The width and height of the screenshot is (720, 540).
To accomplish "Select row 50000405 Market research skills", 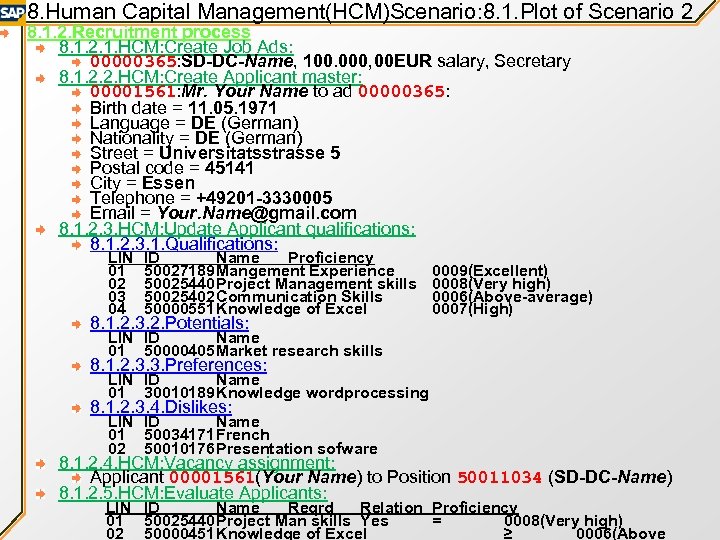I will (x=245, y=351).
